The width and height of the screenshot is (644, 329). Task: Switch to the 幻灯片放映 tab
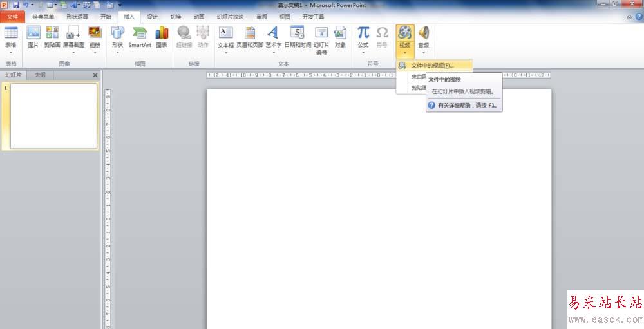click(x=230, y=17)
